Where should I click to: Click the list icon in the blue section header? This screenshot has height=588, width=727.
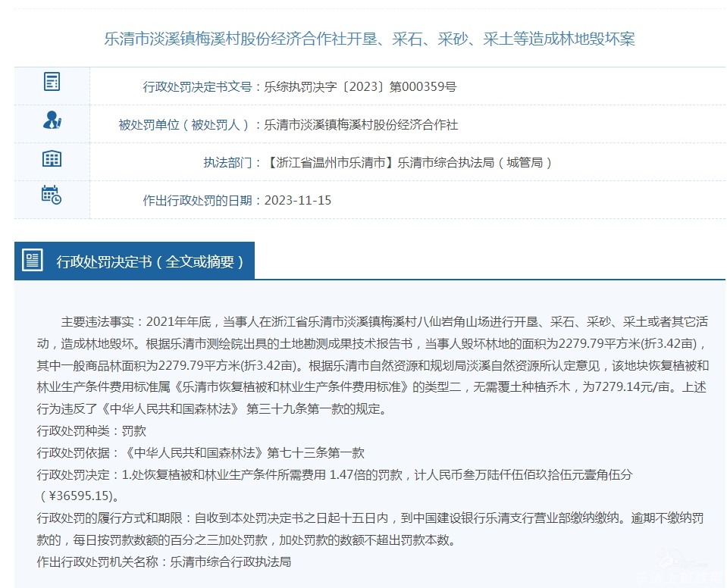pyautogui.click(x=33, y=261)
